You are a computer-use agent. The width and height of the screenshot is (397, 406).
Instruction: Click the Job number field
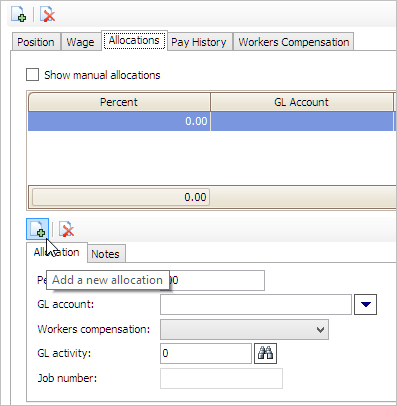[221, 378]
